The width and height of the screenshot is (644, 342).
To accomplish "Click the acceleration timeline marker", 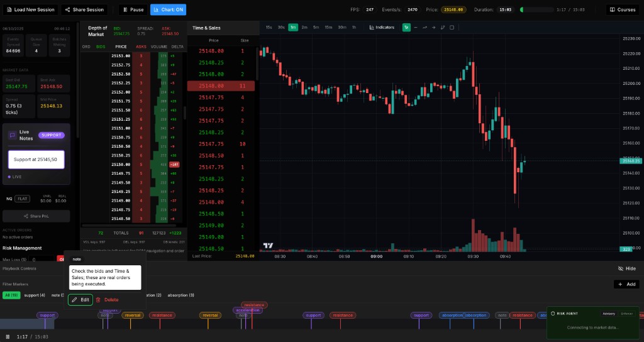I will 248,311.
